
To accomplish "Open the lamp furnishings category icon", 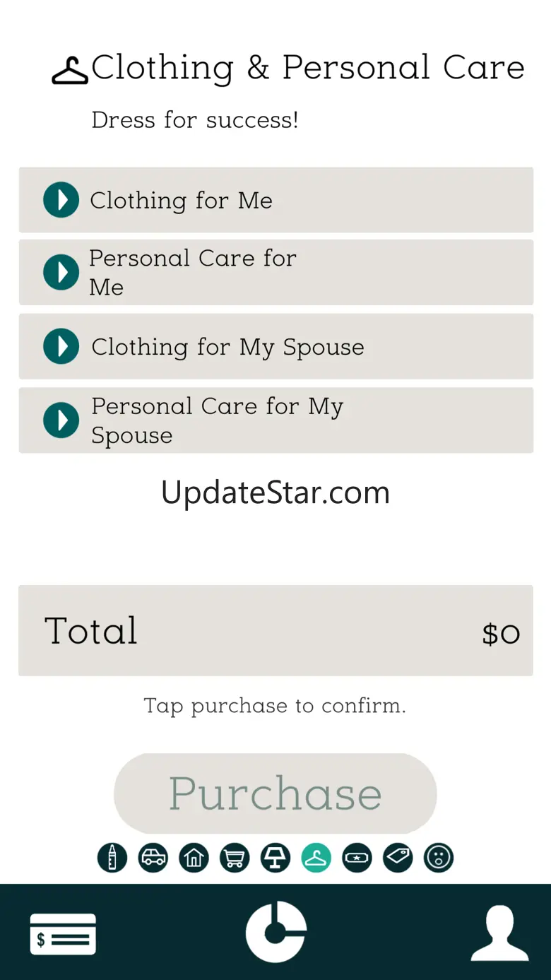I will pyautogui.click(x=275, y=858).
